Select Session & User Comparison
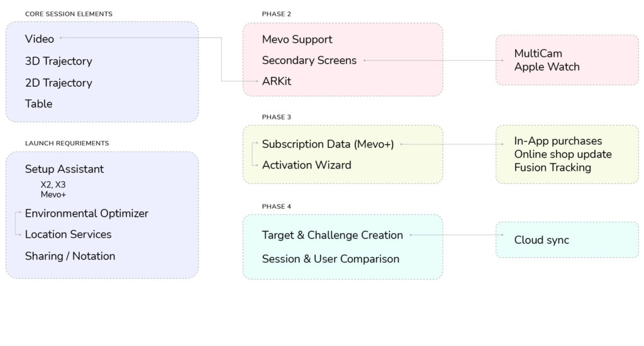The image size is (644, 346). coord(330,259)
